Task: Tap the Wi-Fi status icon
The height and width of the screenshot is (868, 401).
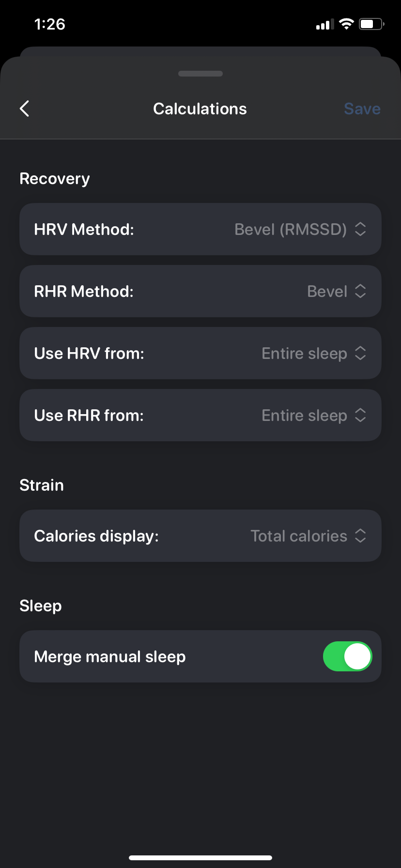Action: (x=346, y=24)
